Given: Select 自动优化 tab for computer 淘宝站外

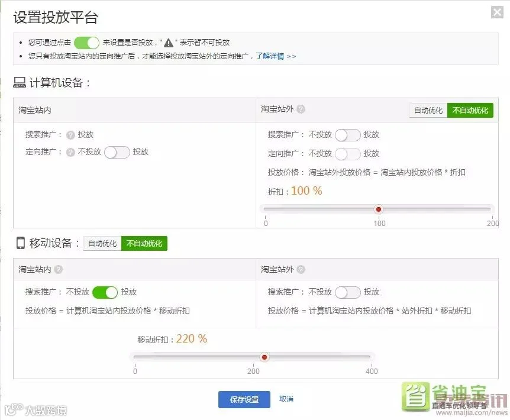Looking at the screenshot, I should click(428, 111).
